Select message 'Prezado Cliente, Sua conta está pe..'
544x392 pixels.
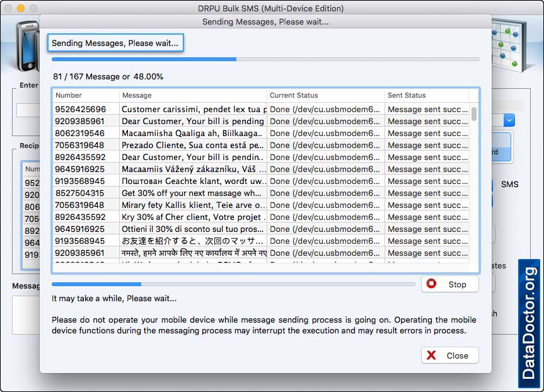coord(192,145)
